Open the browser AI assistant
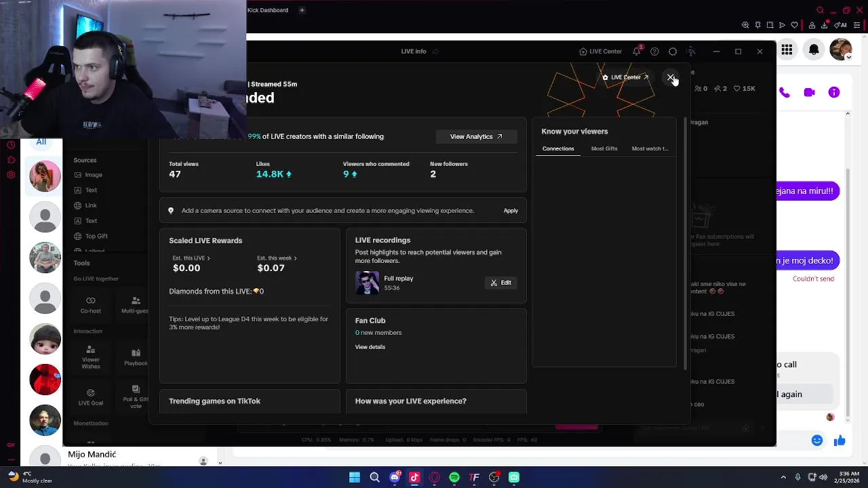The image size is (868, 488). pyautogui.click(x=841, y=25)
